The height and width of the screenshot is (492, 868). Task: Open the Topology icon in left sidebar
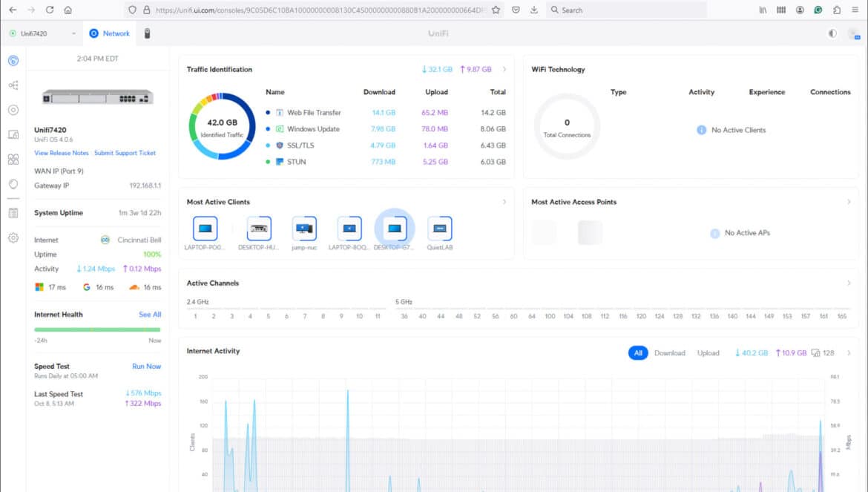[13, 85]
